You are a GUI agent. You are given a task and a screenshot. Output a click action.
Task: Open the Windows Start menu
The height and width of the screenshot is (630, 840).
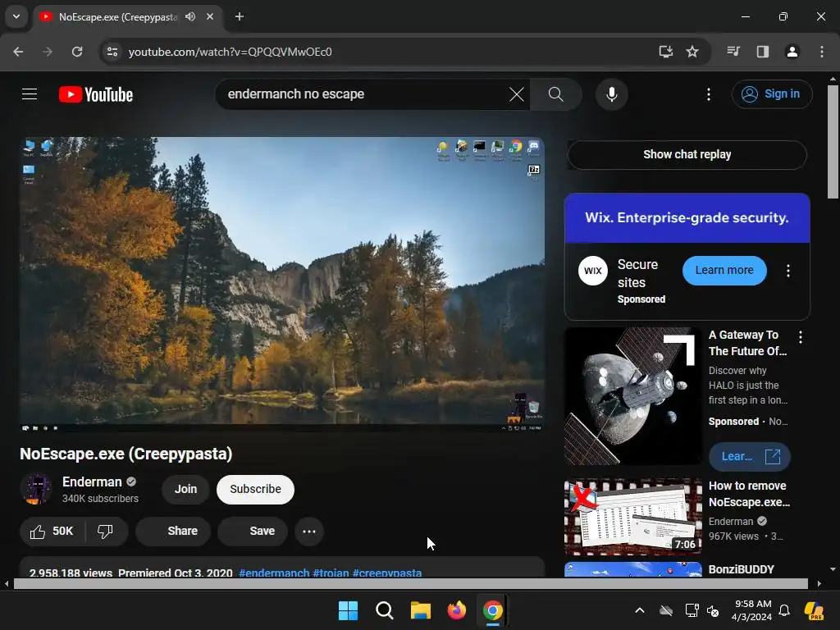click(348, 610)
